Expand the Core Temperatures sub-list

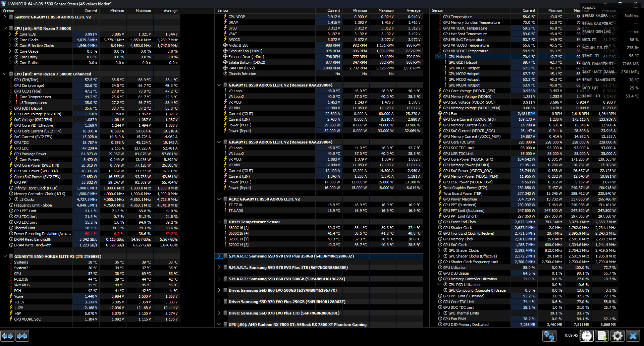tap(10, 97)
